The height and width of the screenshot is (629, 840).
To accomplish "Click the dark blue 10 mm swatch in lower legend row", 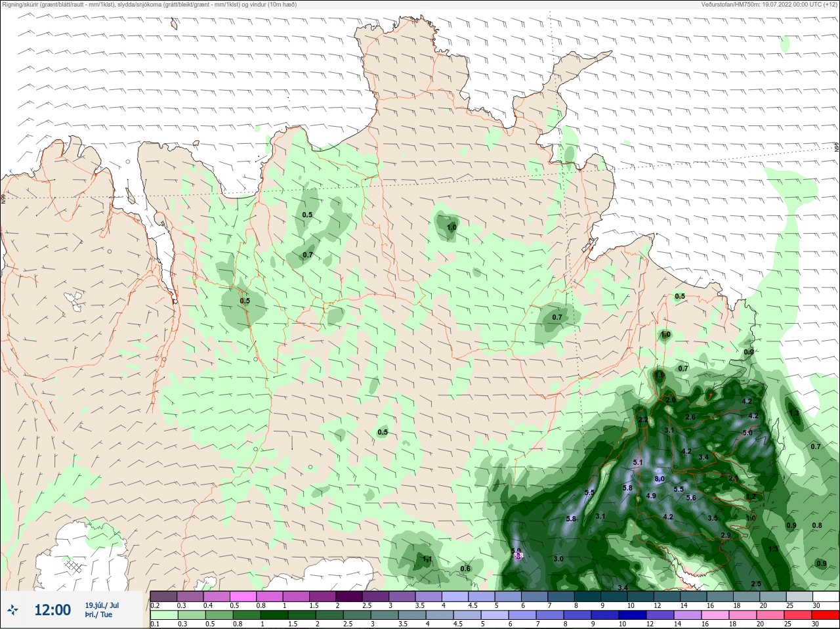I will point(631,615).
